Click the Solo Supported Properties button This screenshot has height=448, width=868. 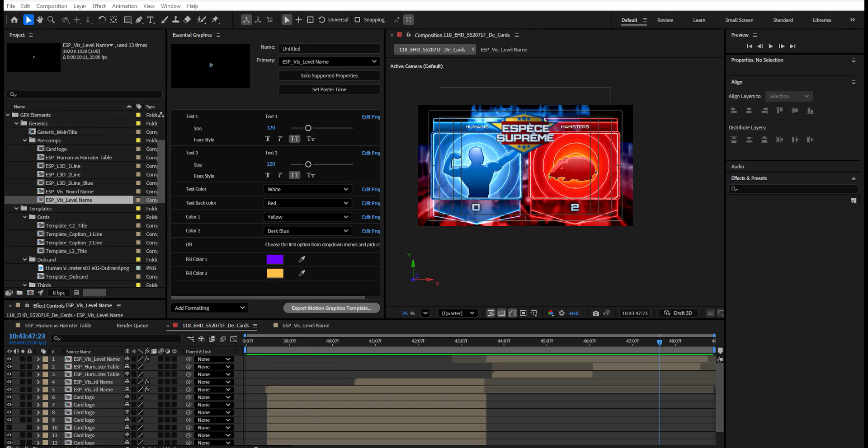[329, 76]
